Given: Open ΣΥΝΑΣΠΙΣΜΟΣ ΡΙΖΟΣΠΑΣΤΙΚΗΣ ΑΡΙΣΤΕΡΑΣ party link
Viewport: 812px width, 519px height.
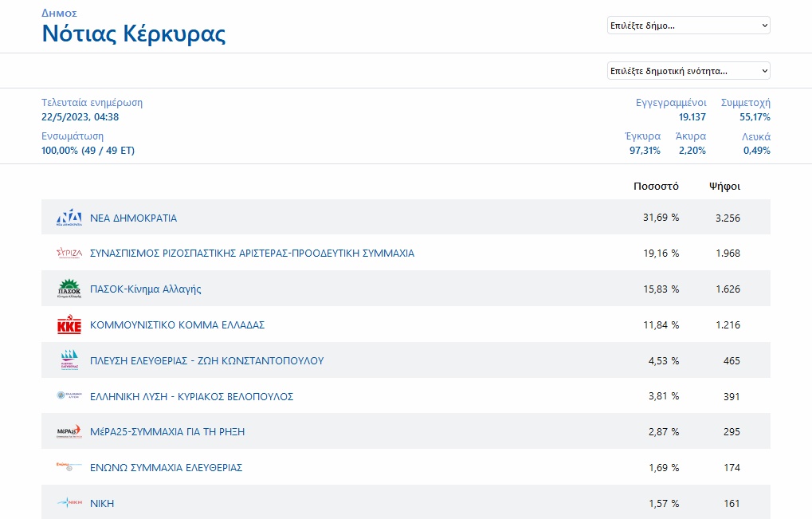Looking at the screenshot, I should [252, 254].
